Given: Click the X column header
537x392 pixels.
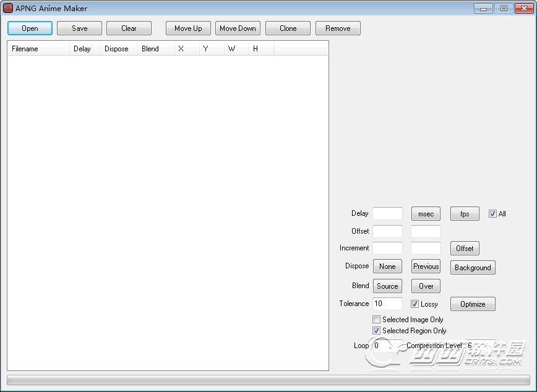Looking at the screenshot, I should [187, 49].
